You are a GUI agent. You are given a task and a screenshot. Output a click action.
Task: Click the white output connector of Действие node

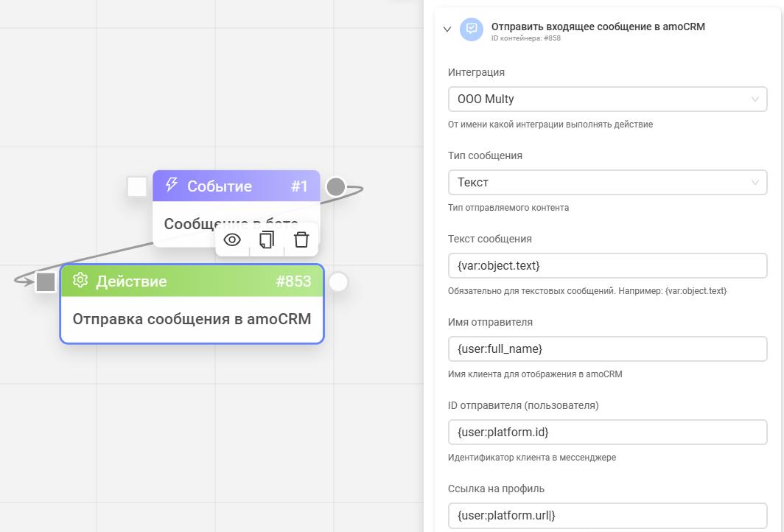click(337, 281)
